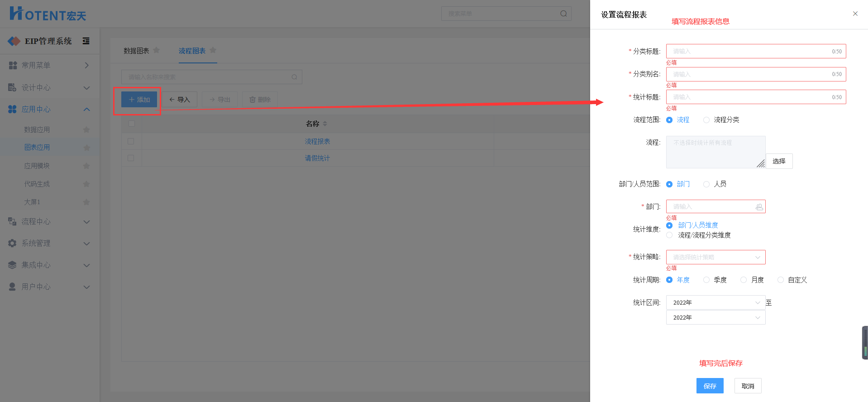The height and width of the screenshot is (402, 868).
Task: Click the star beside 流程图表 tab
Action: 213,50
